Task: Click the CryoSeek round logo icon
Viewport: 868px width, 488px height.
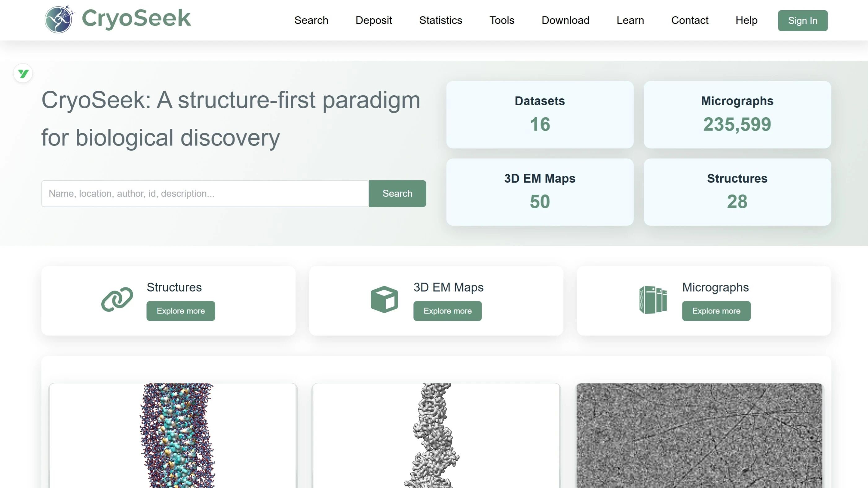Action: (x=59, y=19)
